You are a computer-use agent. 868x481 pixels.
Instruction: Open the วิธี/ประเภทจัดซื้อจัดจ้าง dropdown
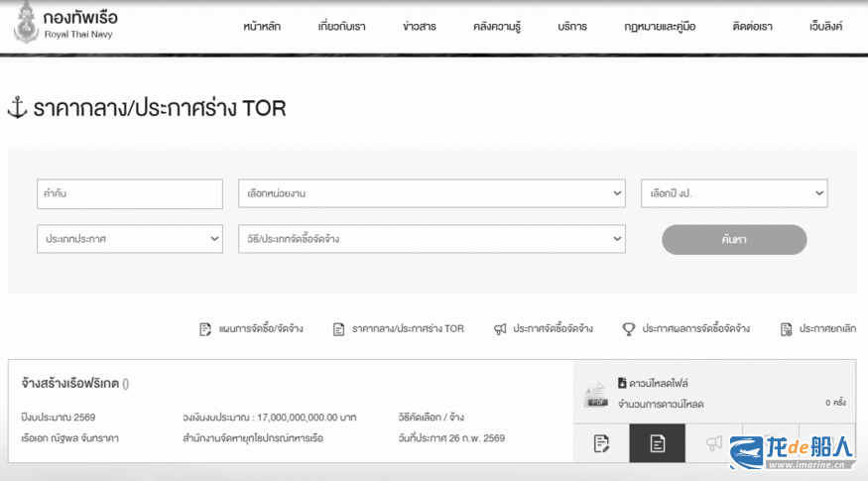[x=432, y=239]
